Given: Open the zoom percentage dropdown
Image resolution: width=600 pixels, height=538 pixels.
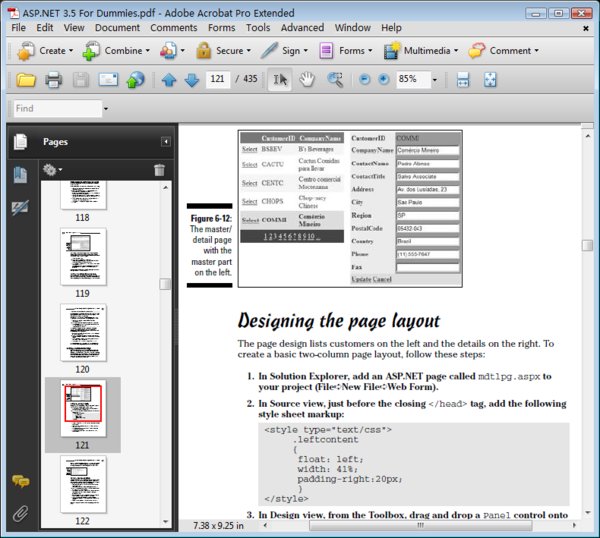Looking at the screenshot, I should pyautogui.click(x=435, y=80).
